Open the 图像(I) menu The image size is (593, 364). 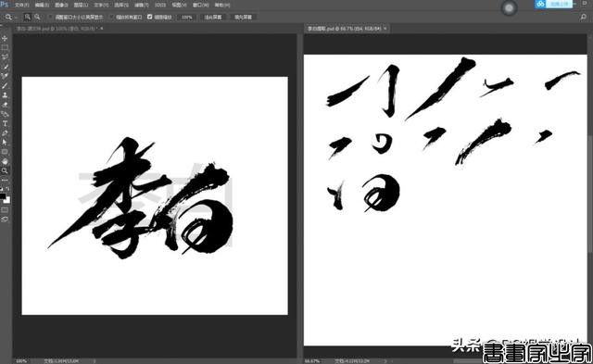coord(61,5)
